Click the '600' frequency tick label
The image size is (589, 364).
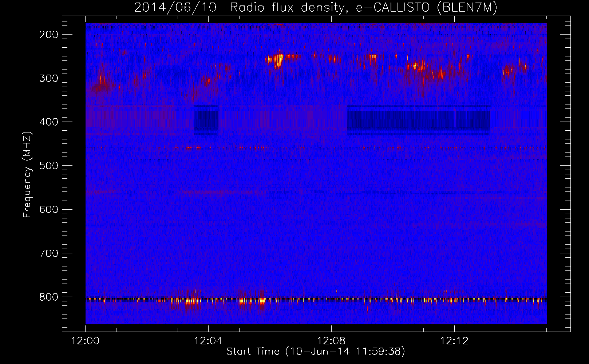[x=49, y=209]
